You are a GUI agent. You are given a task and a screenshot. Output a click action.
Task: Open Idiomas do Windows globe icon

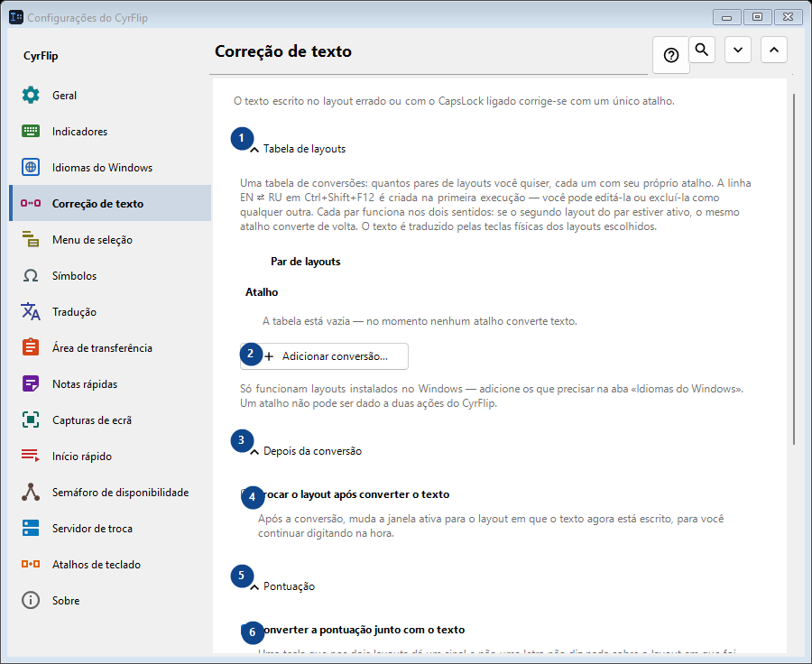(31, 167)
